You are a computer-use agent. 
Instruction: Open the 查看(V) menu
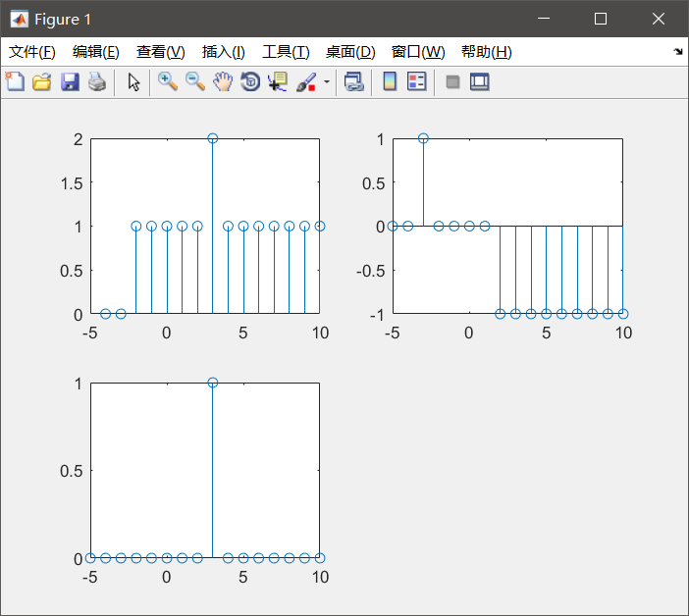click(160, 52)
